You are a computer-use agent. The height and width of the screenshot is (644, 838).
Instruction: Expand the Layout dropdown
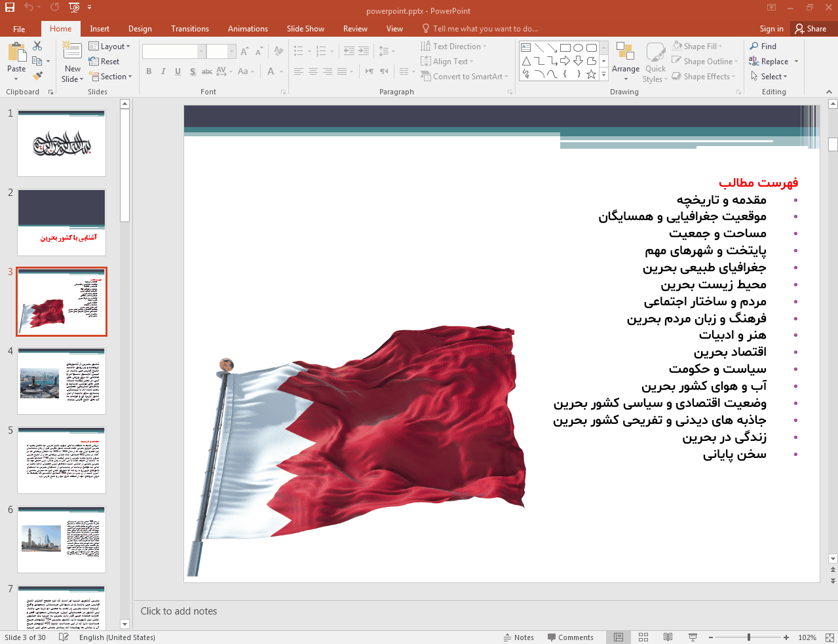pos(109,47)
